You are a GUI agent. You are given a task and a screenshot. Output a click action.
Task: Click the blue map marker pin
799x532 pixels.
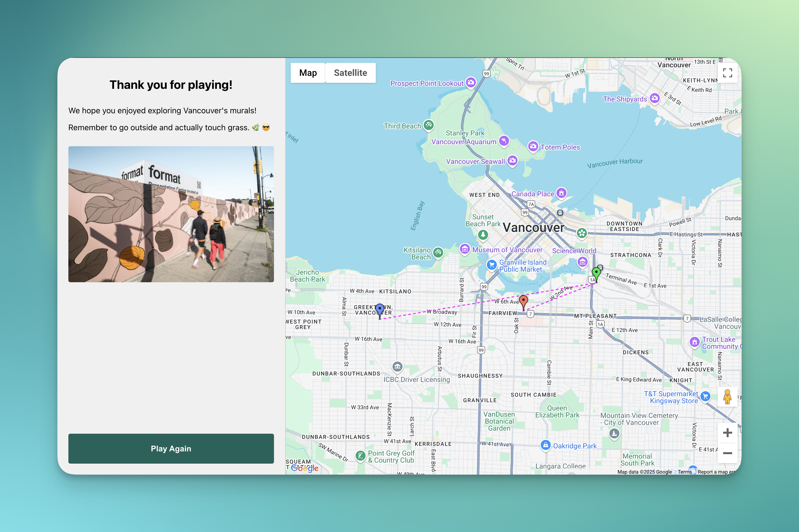(380, 309)
